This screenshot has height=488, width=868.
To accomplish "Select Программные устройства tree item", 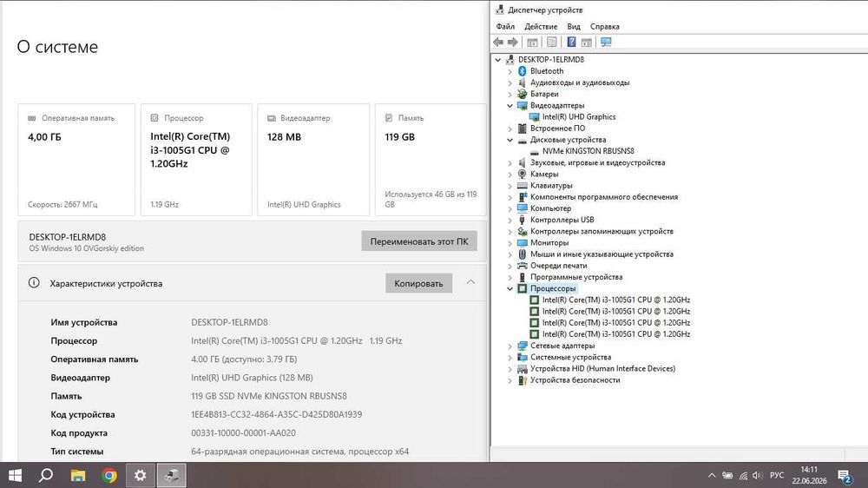I will [x=576, y=277].
